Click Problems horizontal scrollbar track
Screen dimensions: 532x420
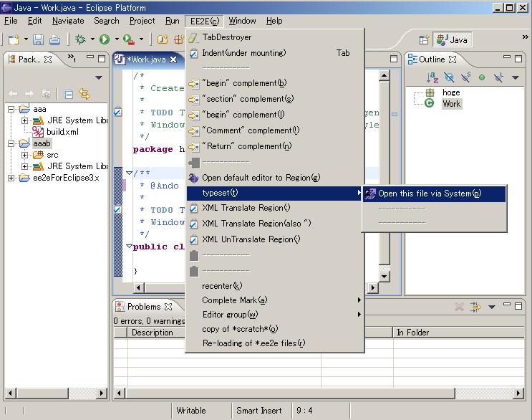coord(485,393)
